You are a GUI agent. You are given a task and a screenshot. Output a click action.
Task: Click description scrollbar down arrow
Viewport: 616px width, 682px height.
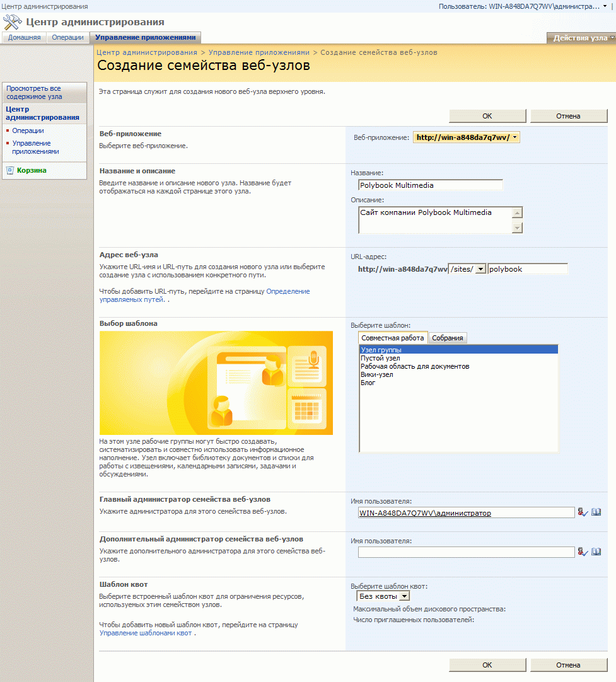tap(517, 228)
